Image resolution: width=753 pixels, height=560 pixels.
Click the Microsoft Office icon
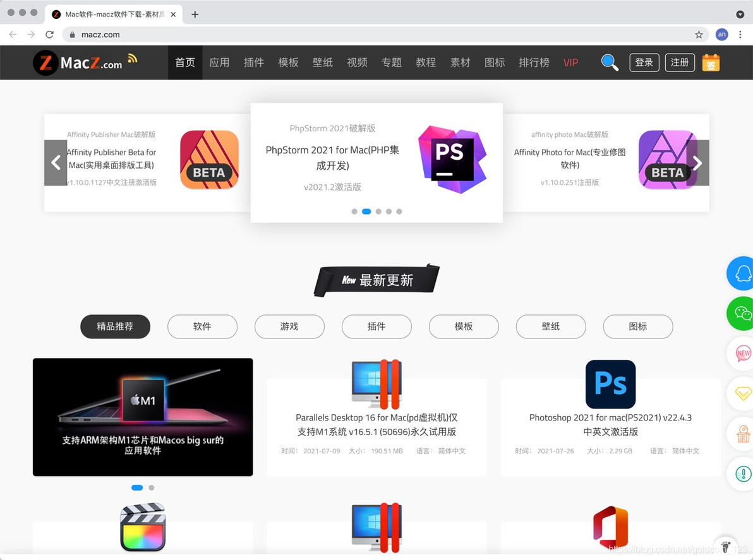(x=610, y=527)
